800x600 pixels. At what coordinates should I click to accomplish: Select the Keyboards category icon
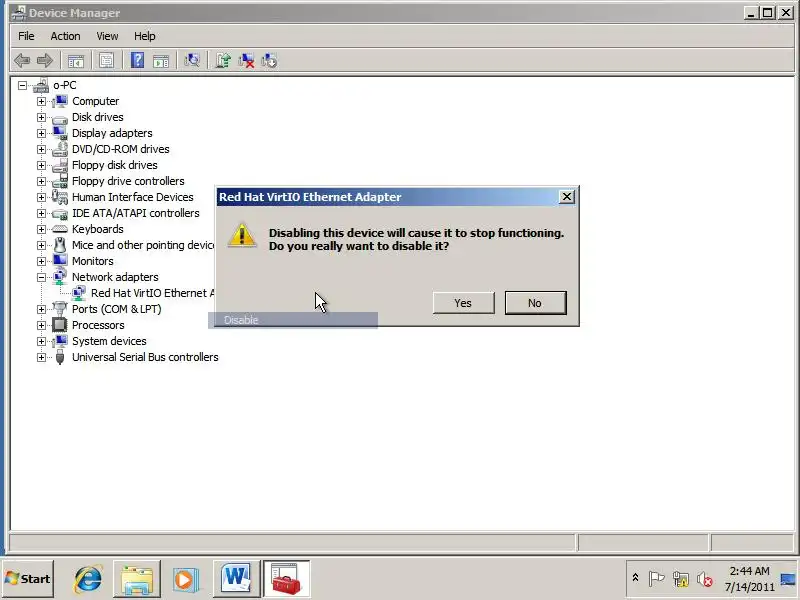60,229
